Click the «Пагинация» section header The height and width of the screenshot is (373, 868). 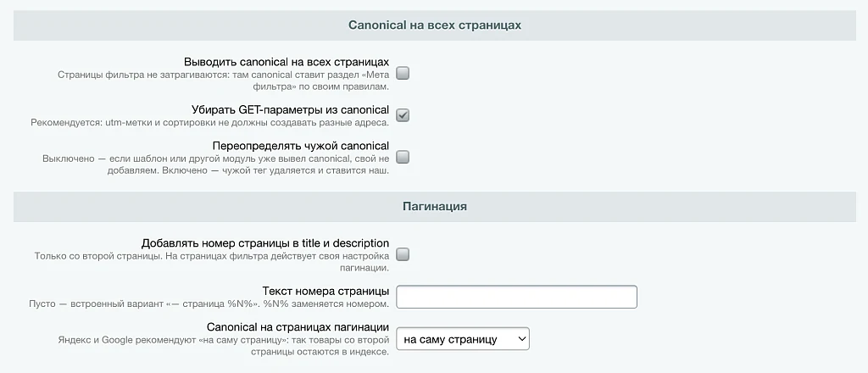pos(435,207)
